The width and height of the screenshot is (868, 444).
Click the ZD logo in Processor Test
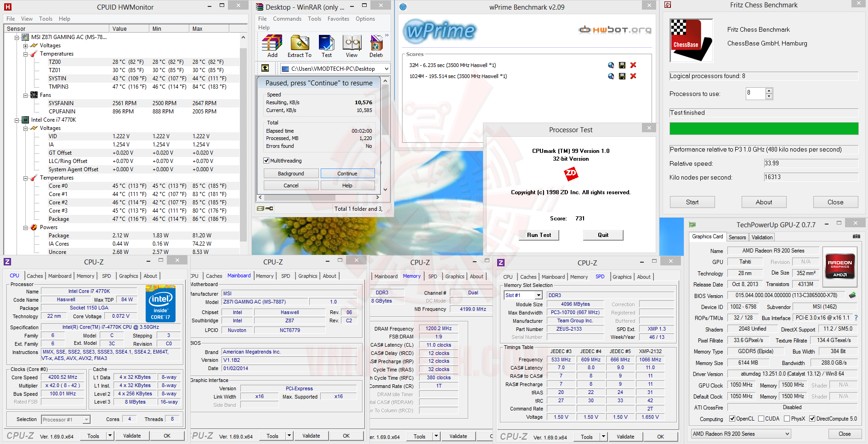(571, 174)
